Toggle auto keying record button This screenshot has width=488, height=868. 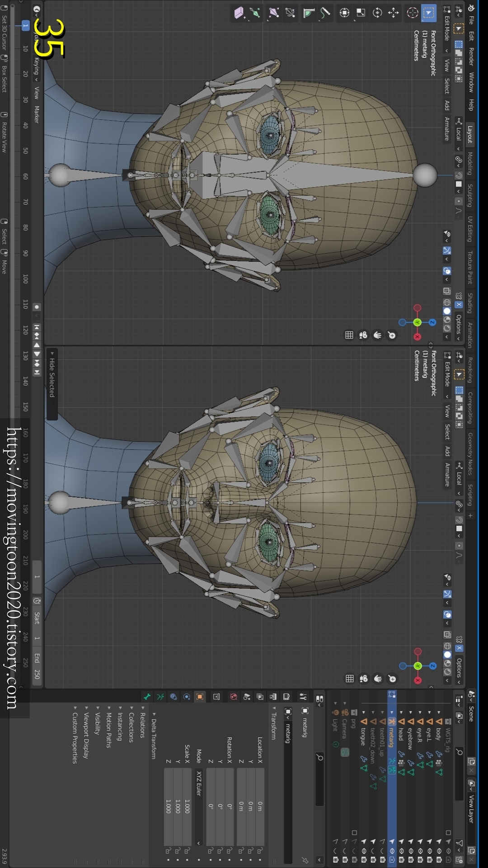tap(37, 307)
